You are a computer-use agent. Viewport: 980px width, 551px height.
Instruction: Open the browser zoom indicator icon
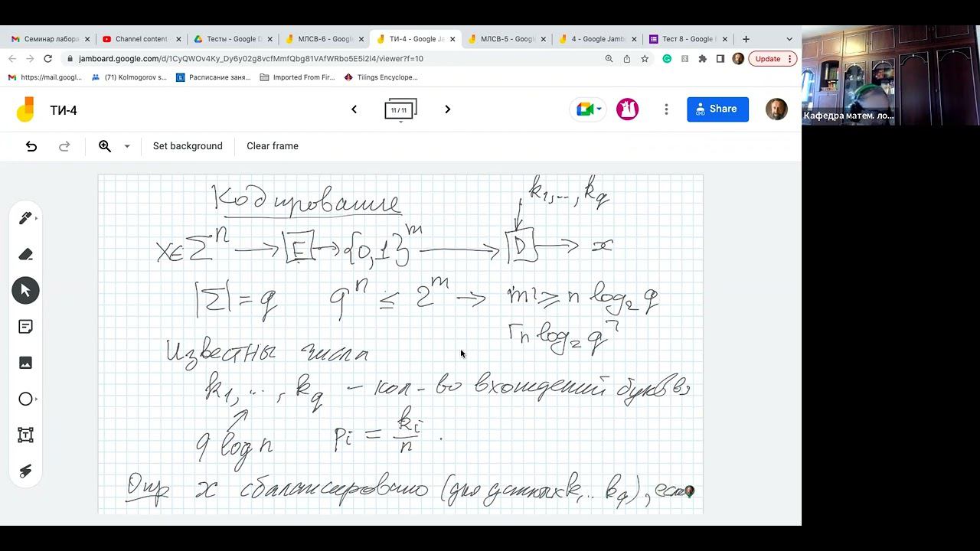tap(609, 59)
